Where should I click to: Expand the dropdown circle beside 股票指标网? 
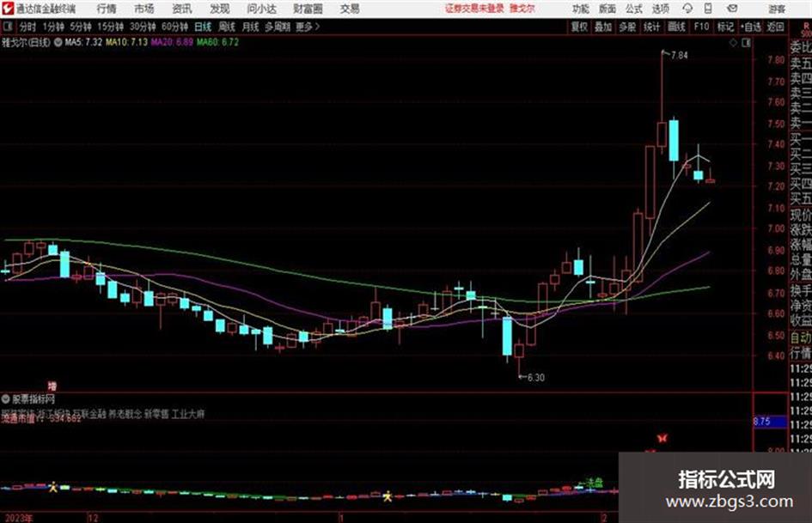6,398
